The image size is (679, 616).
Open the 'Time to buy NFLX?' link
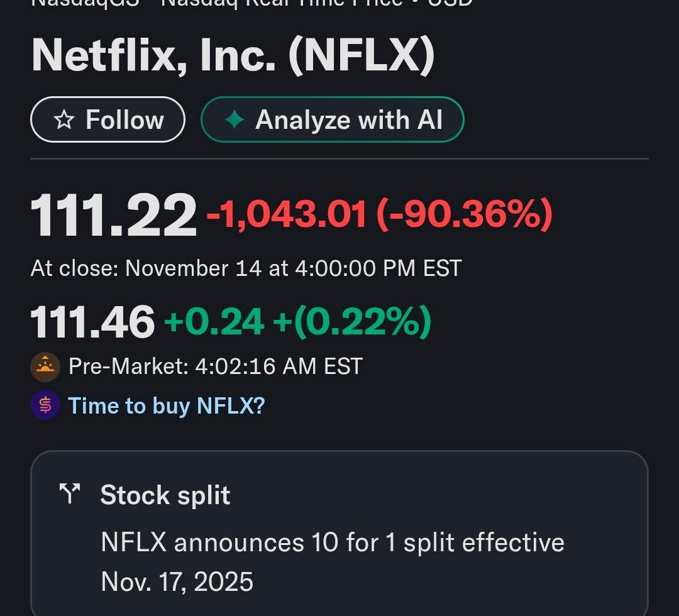point(166,405)
